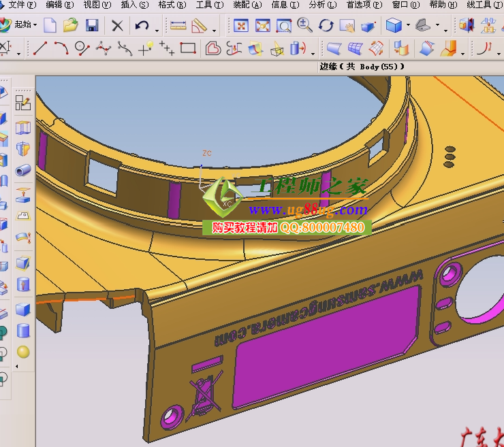The image size is (504, 447).
Task: Open the 分析 (Analysis) menu
Action: [322, 5]
